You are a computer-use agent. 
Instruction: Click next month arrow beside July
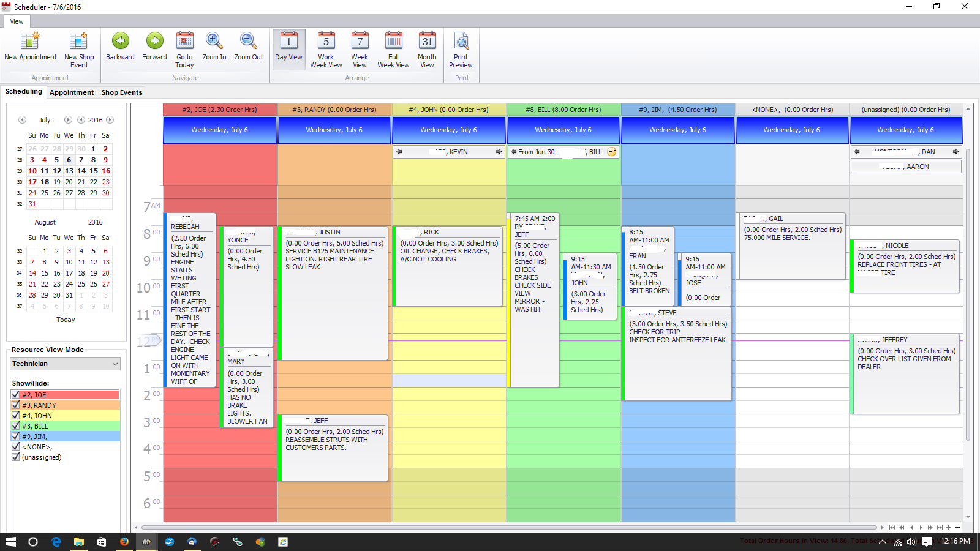(68, 120)
